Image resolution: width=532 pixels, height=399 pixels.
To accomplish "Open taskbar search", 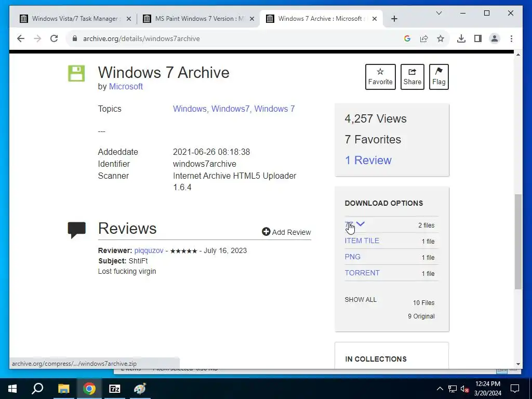I will [37, 389].
